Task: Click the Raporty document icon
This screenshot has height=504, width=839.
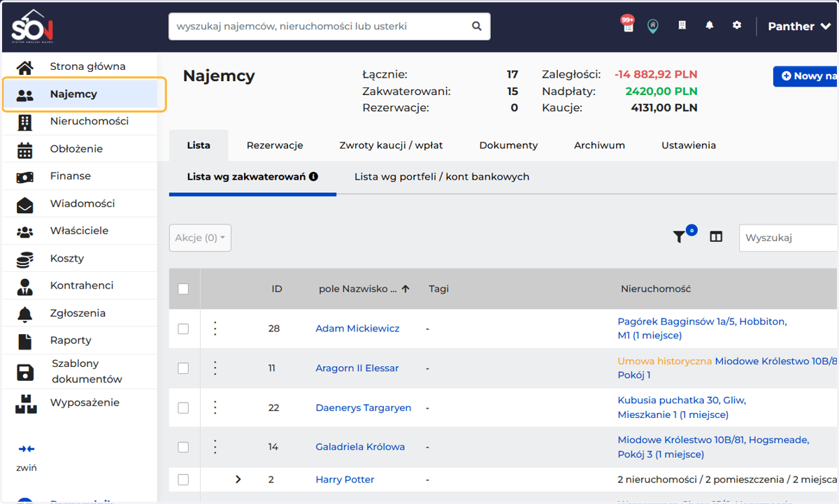Action: (x=24, y=341)
